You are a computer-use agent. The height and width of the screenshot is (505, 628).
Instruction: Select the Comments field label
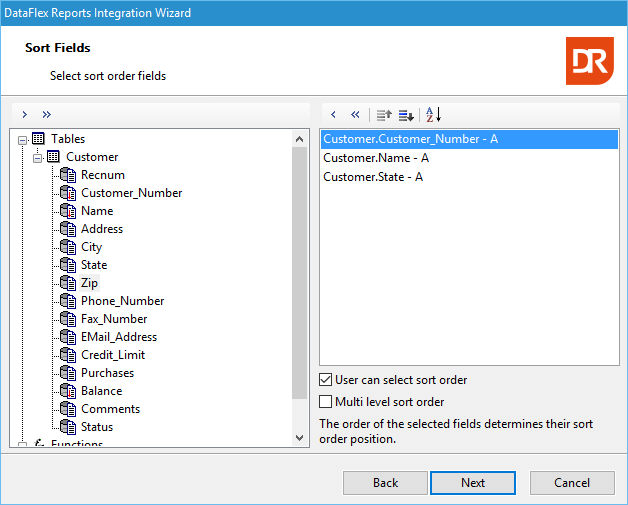(111, 409)
